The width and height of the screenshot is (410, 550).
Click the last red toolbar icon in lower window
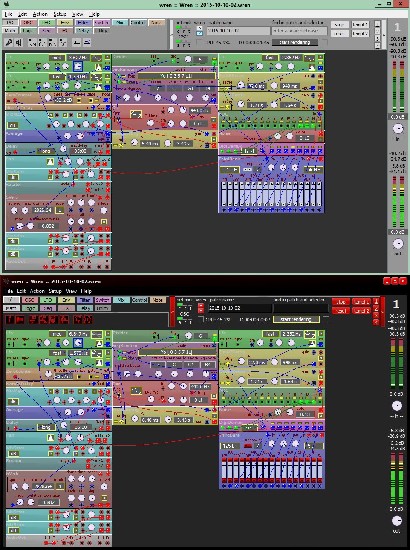[88, 320]
